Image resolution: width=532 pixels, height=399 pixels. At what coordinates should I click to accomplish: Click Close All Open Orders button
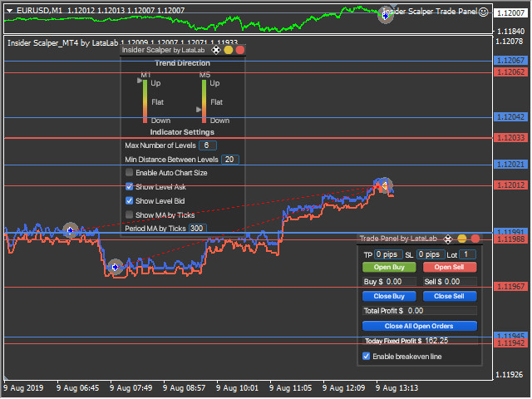(419, 326)
